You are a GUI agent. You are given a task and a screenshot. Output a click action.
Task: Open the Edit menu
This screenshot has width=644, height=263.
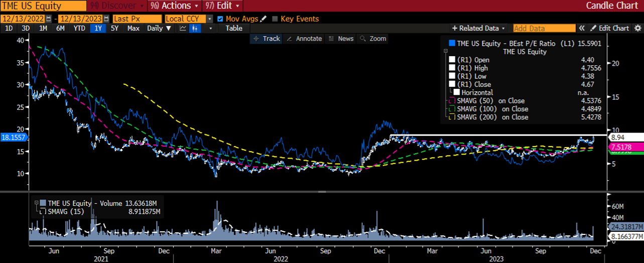[223, 6]
